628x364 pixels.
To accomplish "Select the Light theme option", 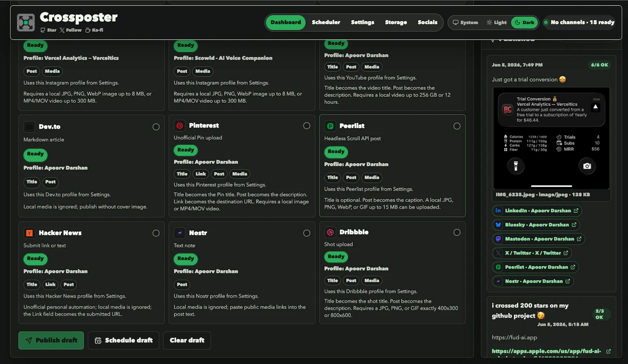I will click(x=497, y=23).
